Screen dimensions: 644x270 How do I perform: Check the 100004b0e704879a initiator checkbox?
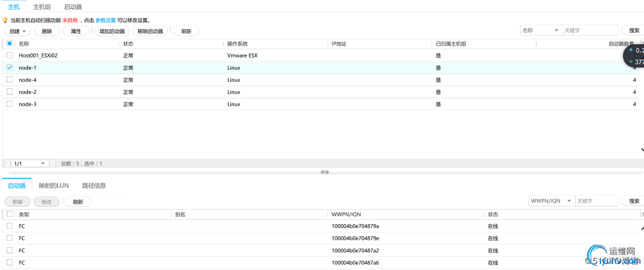pyautogui.click(x=10, y=226)
